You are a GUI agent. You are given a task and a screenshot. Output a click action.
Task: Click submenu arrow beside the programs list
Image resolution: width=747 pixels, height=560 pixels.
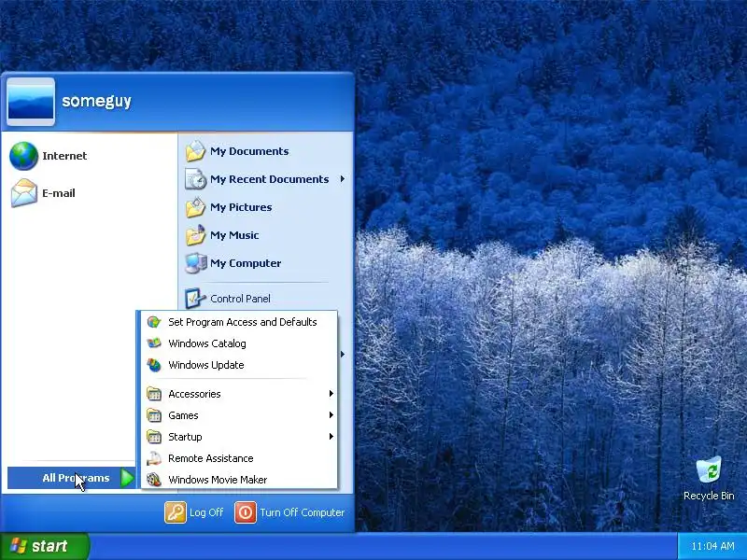point(342,354)
